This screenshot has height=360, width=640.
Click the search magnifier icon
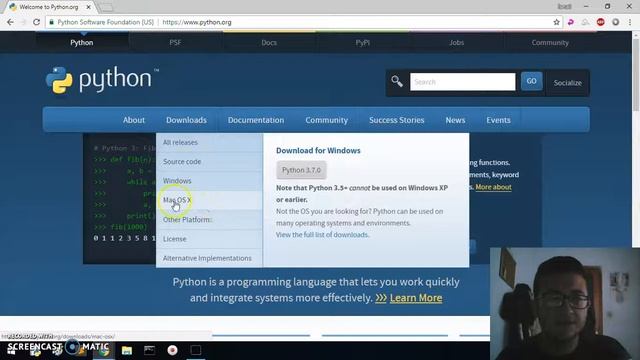coord(397,81)
